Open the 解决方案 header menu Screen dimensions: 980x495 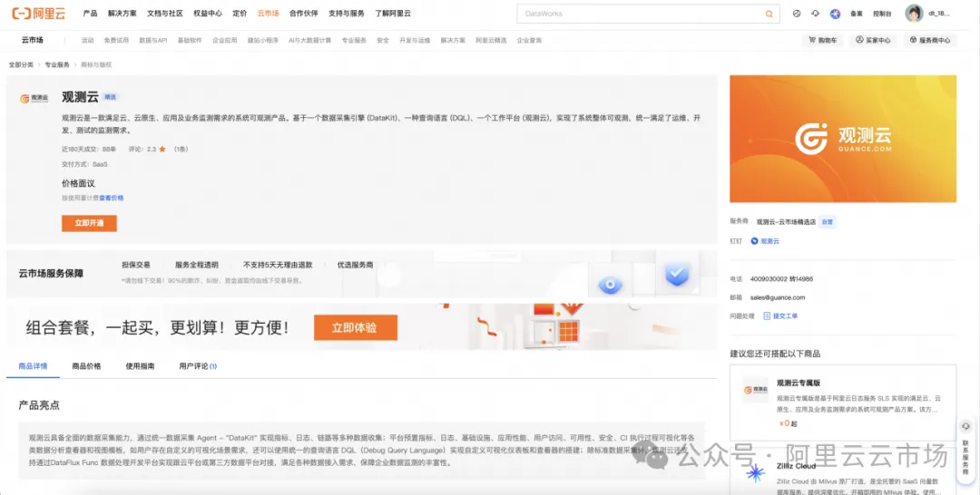click(122, 13)
